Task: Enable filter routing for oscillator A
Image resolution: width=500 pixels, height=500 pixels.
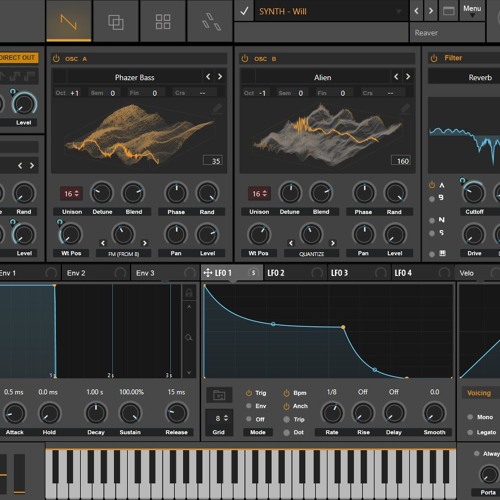Action: pyautogui.click(x=432, y=185)
